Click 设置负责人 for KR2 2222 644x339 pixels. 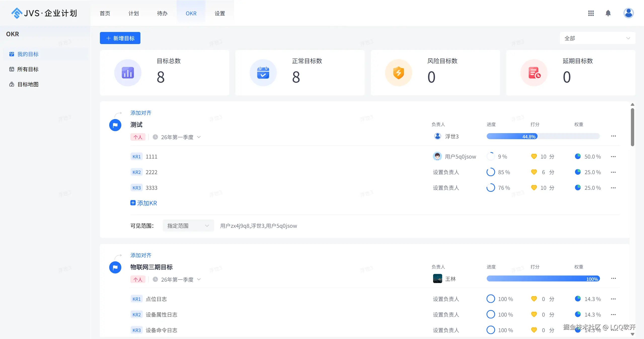446,172
